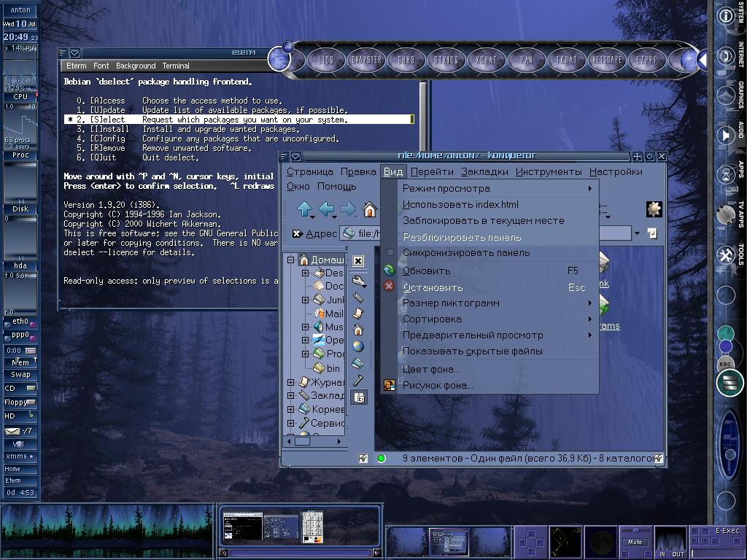747x560 pixels.
Task: Click the Konqueror animated gear logo
Action: click(654, 209)
